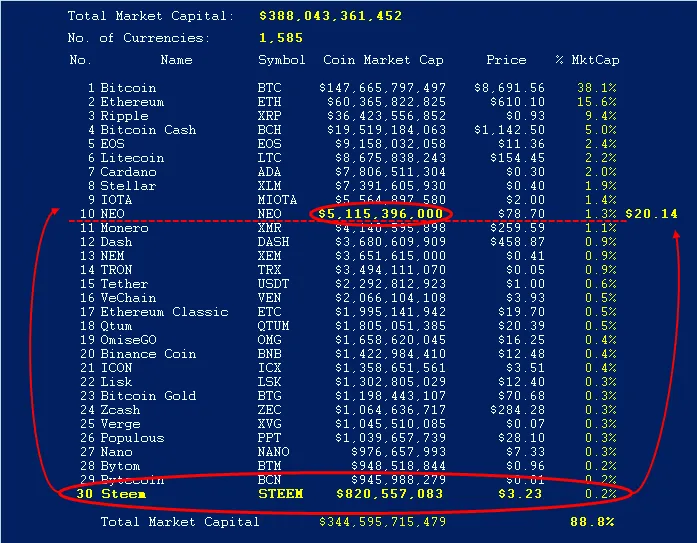Click Bitcoin market cap $147,665,797,497
This screenshot has width=697, height=543.
click(382, 88)
